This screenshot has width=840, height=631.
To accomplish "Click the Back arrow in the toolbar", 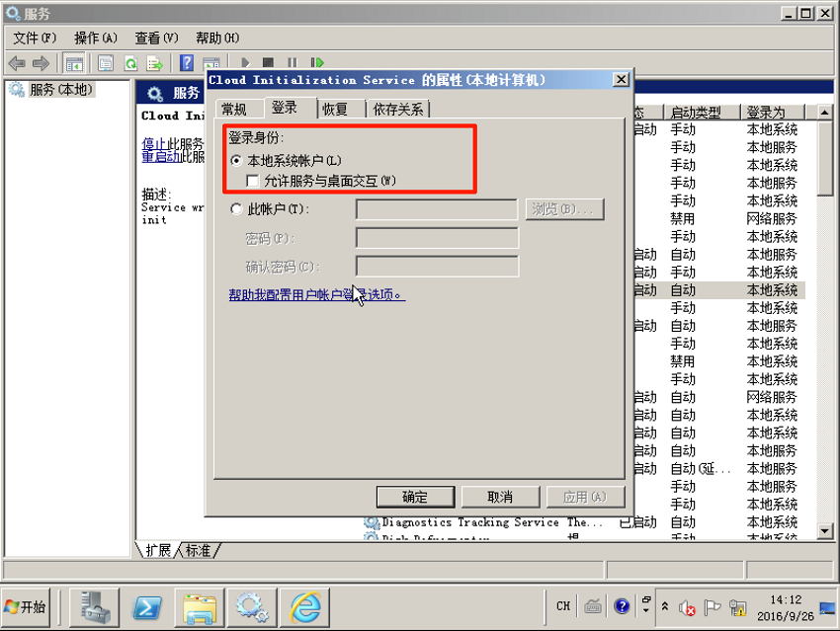I will pyautogui.click(x=17, y=63).
